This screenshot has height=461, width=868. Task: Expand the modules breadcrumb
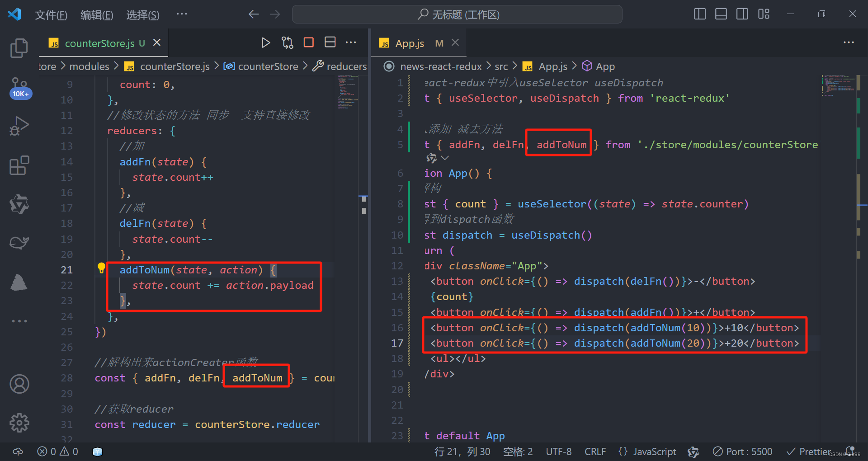tap(89, 66)
